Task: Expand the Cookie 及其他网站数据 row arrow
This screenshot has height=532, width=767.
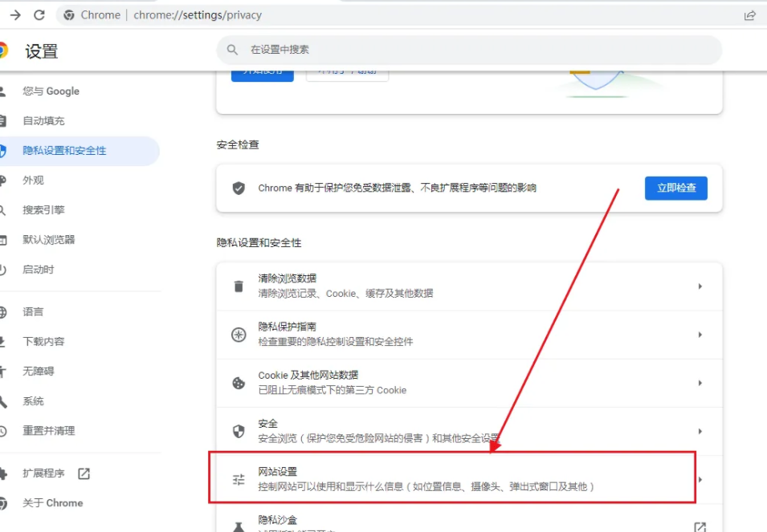Action: pos(700,383)
